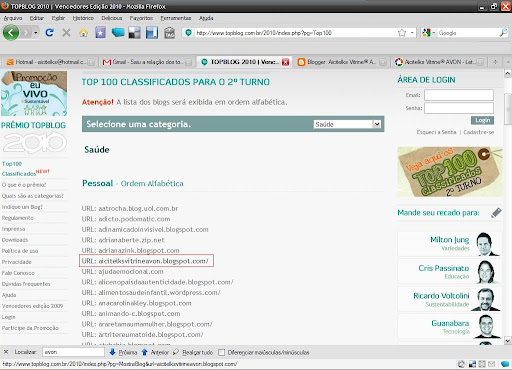Open Milton Jung Variedades profile
Viewport: 512px width, 370px height.
(449, 244)
